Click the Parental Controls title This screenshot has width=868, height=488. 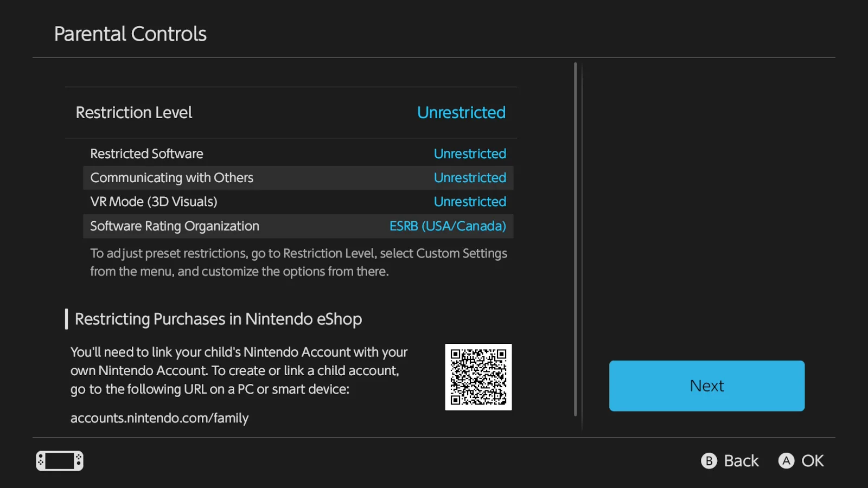tap(130, 34)
